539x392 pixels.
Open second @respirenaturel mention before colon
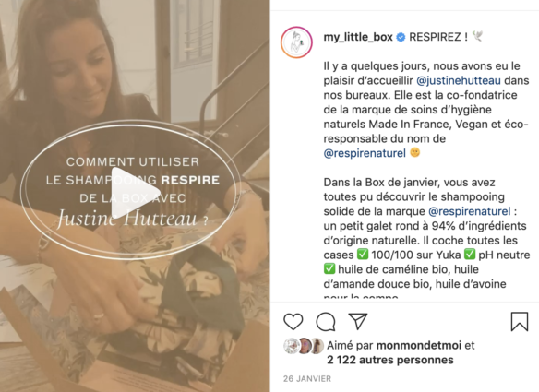469,211
